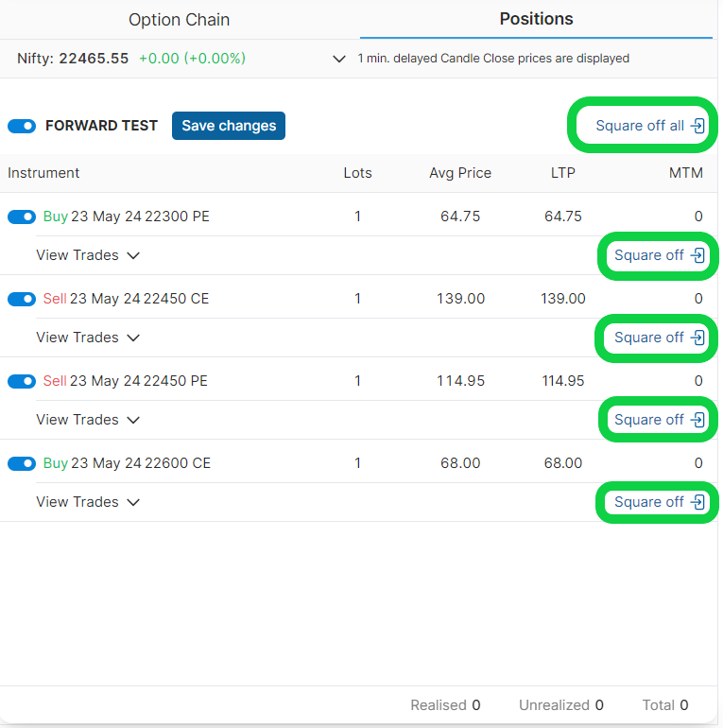Square off the 22450 CE position
The width and height of the screenshot is (723, 728).
[x=660, y=338]
